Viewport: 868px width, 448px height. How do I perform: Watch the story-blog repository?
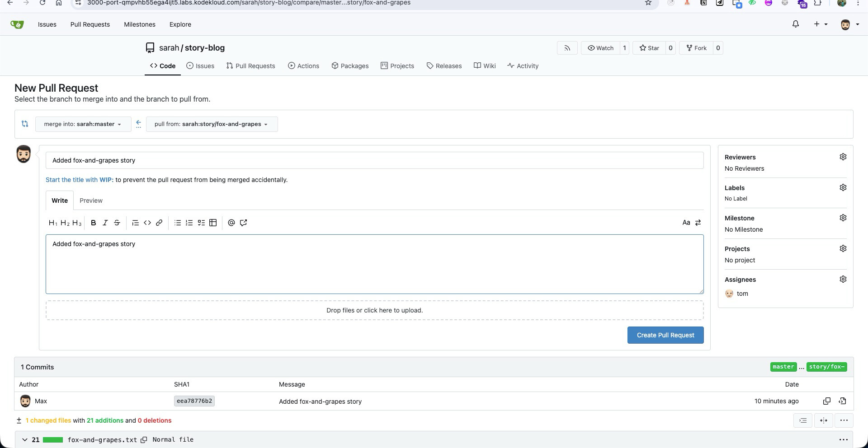tap(600, 48)
